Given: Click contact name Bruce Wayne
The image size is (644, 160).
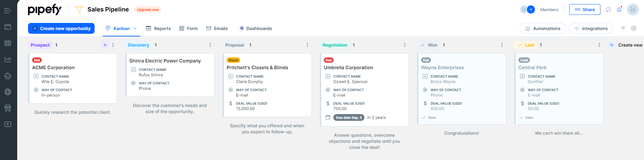Looking at the screenshot, I should 443,82.
